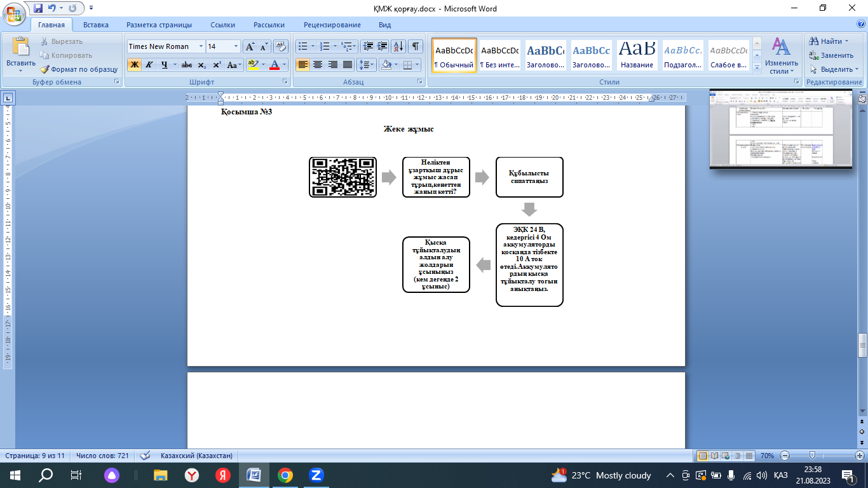Select the Название style thumbnail
Viewport: 868px width, 488px height.
(x=637, y=56)
